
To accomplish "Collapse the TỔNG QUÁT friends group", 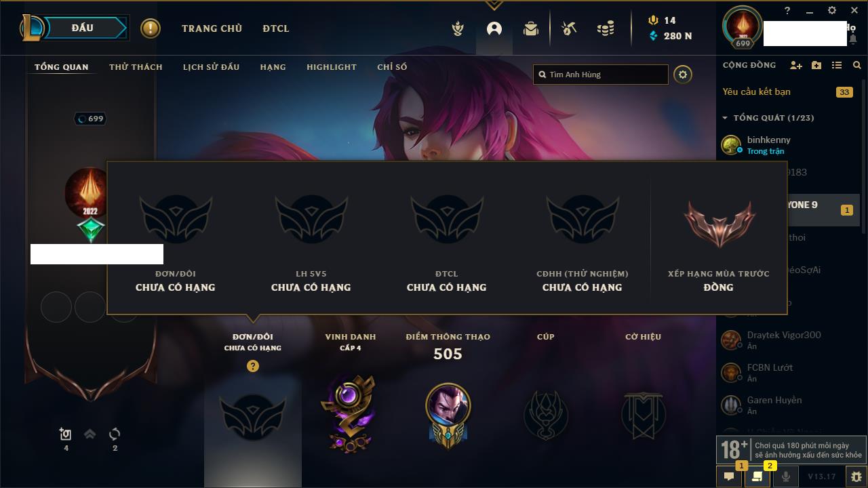I will click(725, 118).
